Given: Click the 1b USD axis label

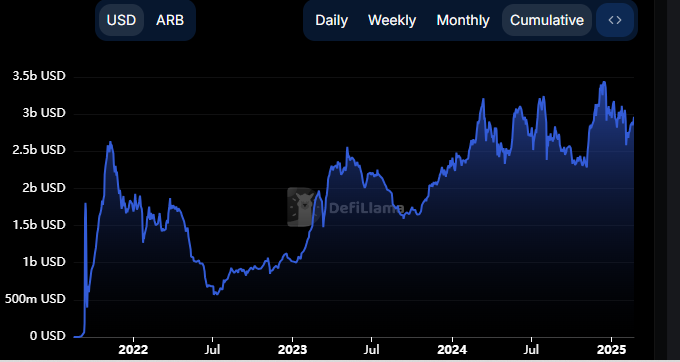Looking at the screenshot, I should pos(44,262).
